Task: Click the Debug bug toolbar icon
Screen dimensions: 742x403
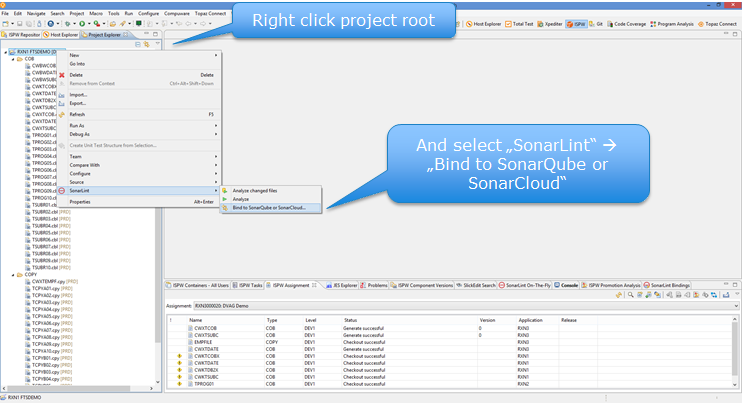Action: point(68,24)
